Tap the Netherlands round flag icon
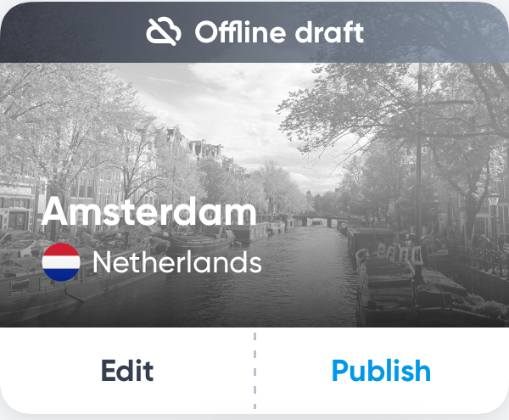 (61, 262)
